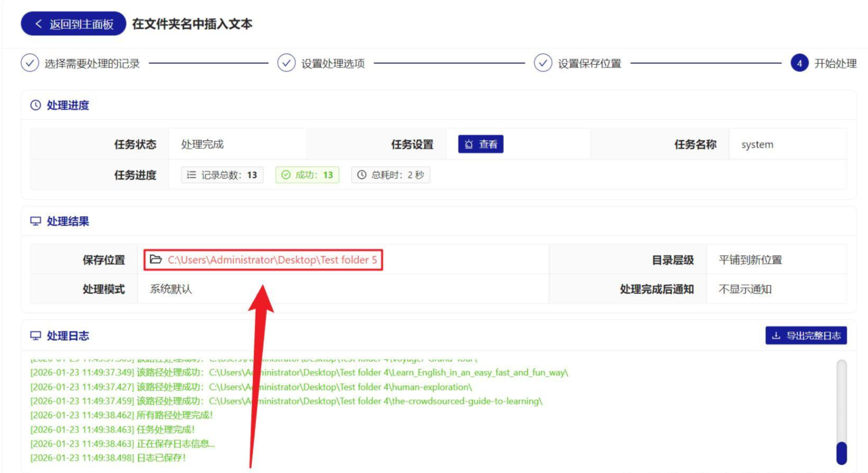
Task: Click the log line ending the-crowdsourced-guide-to-learning\
Action: coord(286,401)
